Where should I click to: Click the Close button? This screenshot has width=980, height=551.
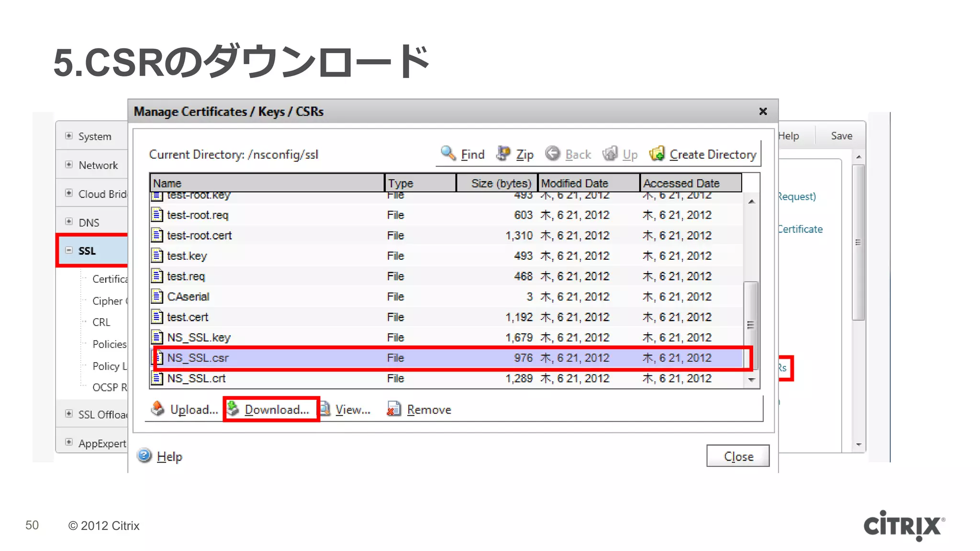[x=738, y=456]
